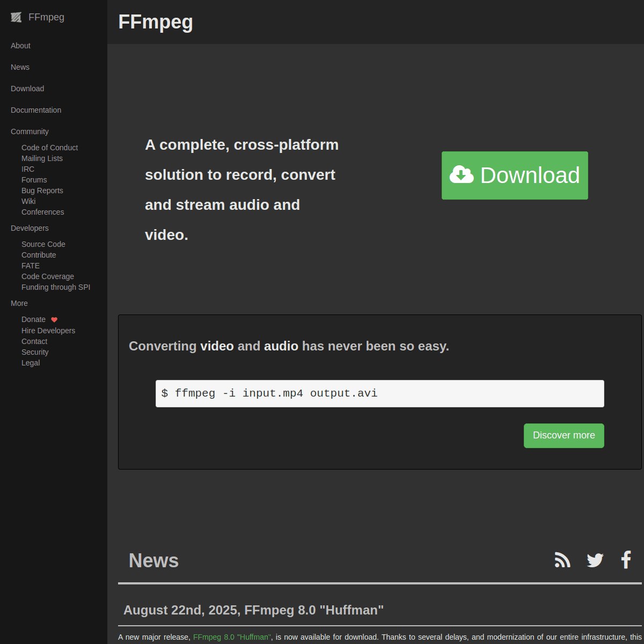
Task: Open the Contact link
Action: (34, 341)
